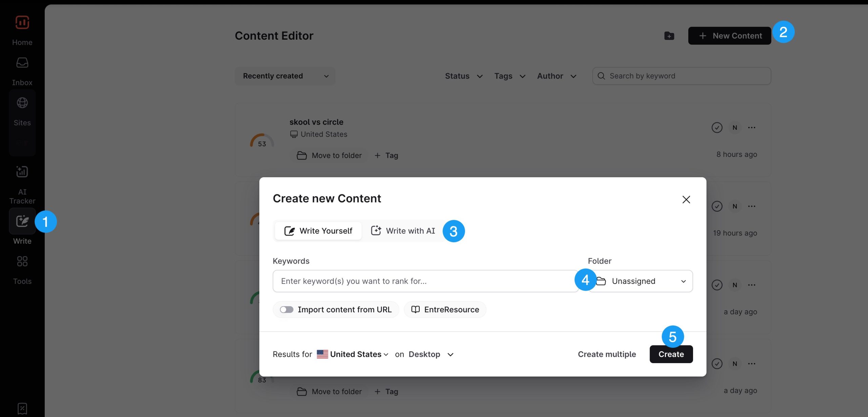Viewport: 868px width, 417px height.
Task: Click Create multiple
Action: pos(607,354)
